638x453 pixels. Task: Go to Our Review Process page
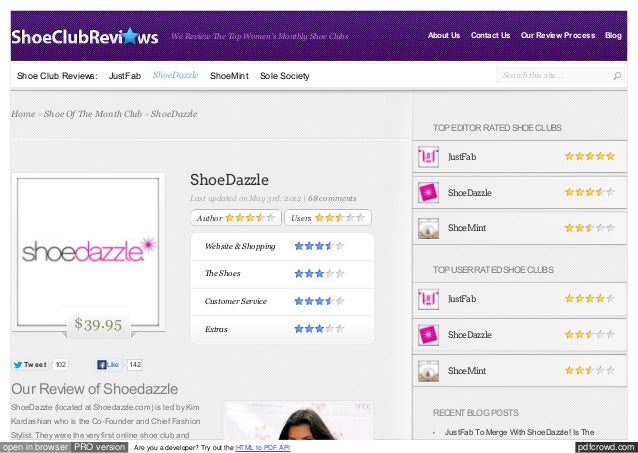pos(558,35)
